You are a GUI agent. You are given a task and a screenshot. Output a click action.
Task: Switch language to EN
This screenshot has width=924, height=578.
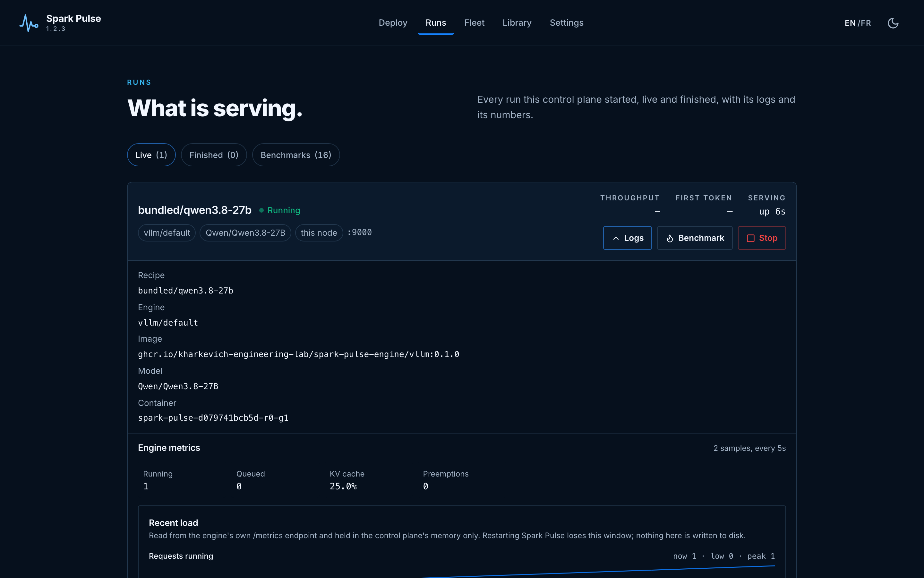coord(850,23)
